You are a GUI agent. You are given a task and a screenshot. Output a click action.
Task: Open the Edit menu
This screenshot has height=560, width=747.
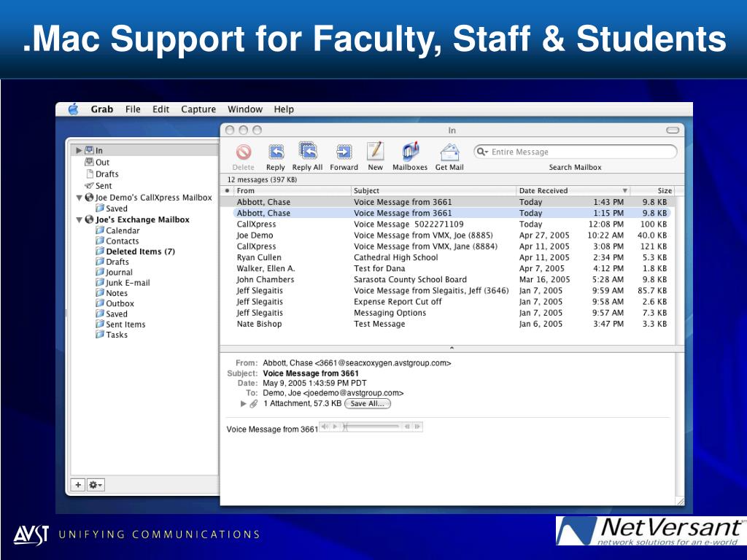coord(160,109)
